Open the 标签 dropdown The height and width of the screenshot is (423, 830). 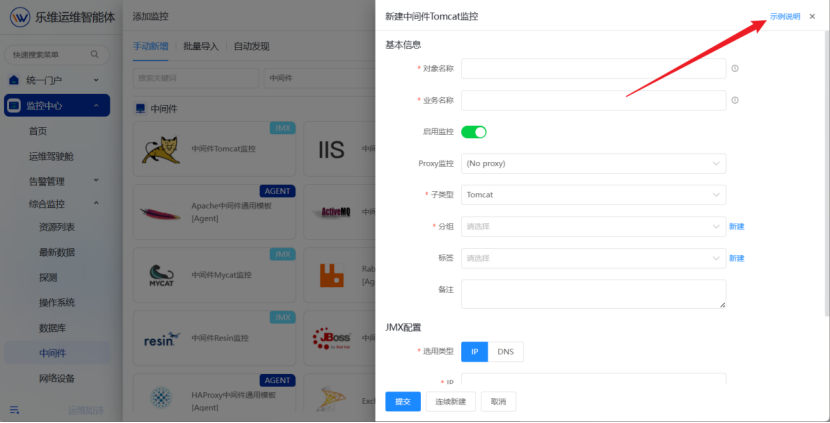pyautogui.click(x=593, y=258)
